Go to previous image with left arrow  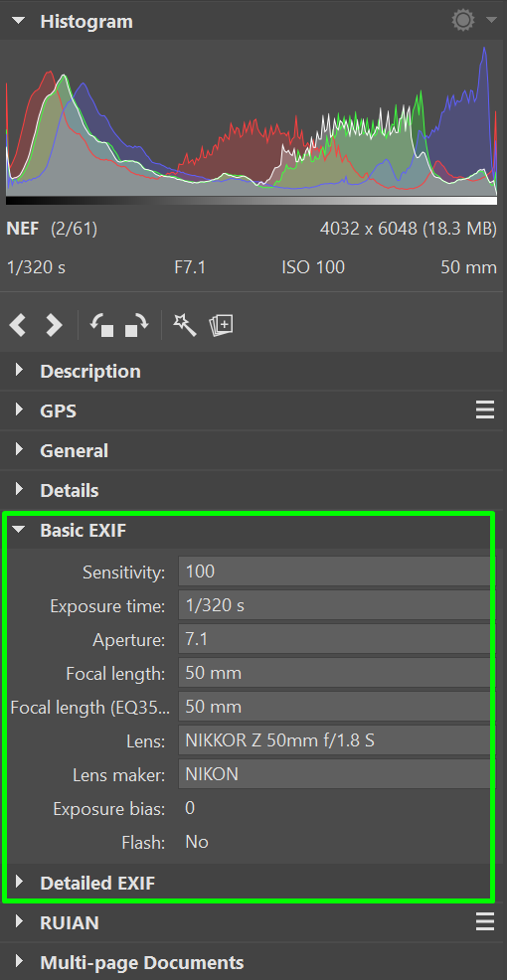(18, 325)
